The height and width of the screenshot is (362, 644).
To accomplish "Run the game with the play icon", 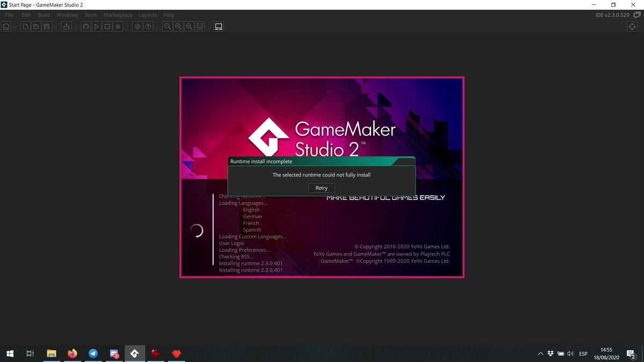I will [x=97, y=26].
